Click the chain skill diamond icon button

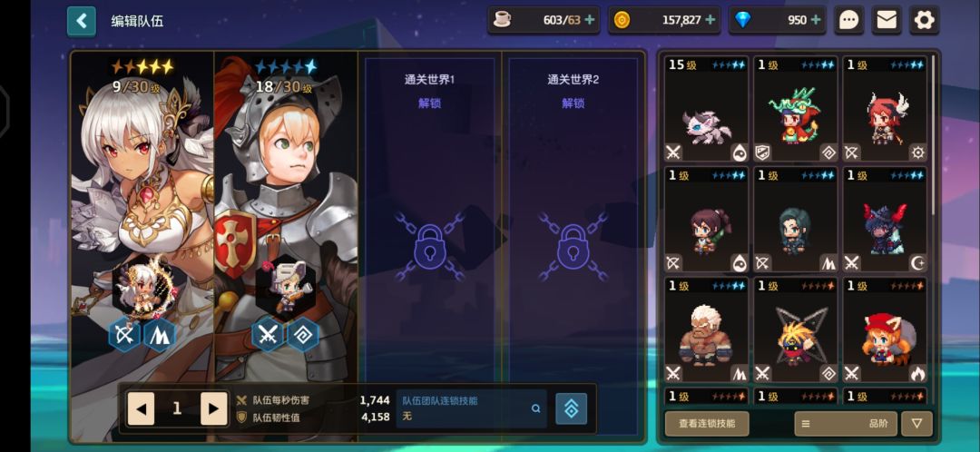[572, 408]
